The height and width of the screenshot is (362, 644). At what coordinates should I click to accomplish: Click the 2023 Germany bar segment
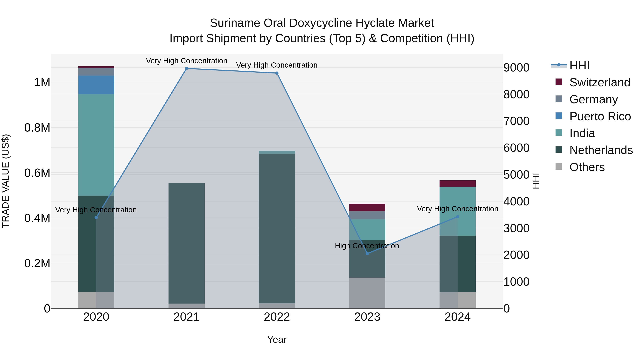(x=367, y=215)
